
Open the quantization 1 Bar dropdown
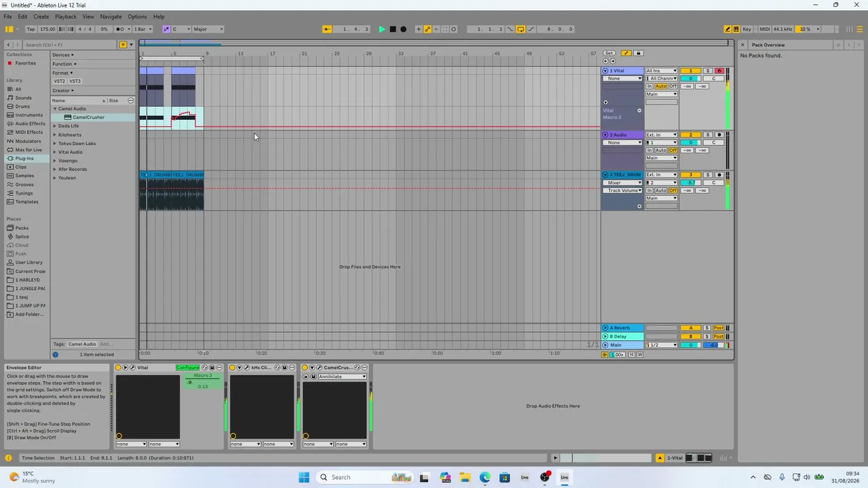pyautogui.click(x=142, y=29)
